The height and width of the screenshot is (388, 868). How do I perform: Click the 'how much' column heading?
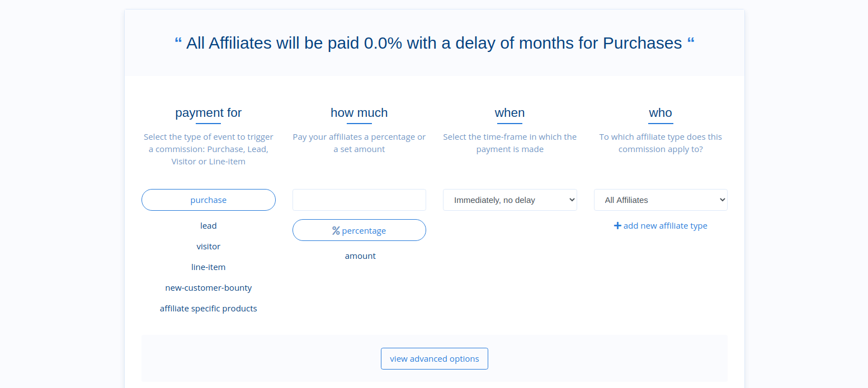click(359, 113)
